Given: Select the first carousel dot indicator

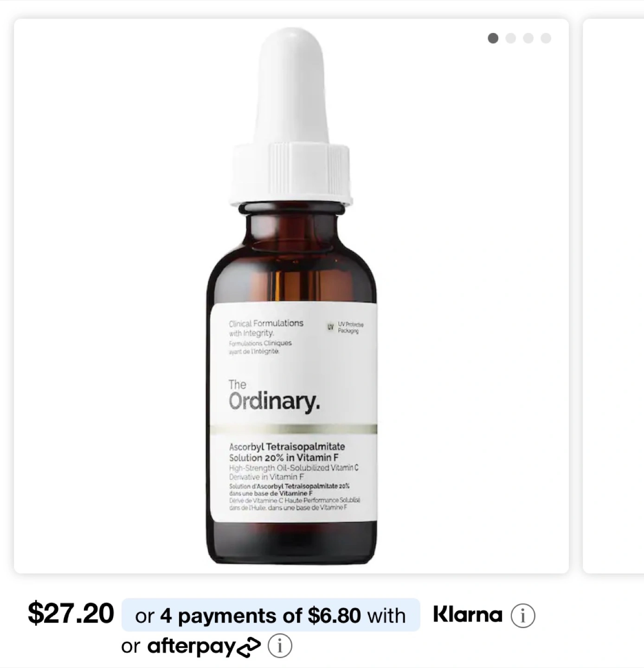Looking at the screenshot, I should point(493,38).
